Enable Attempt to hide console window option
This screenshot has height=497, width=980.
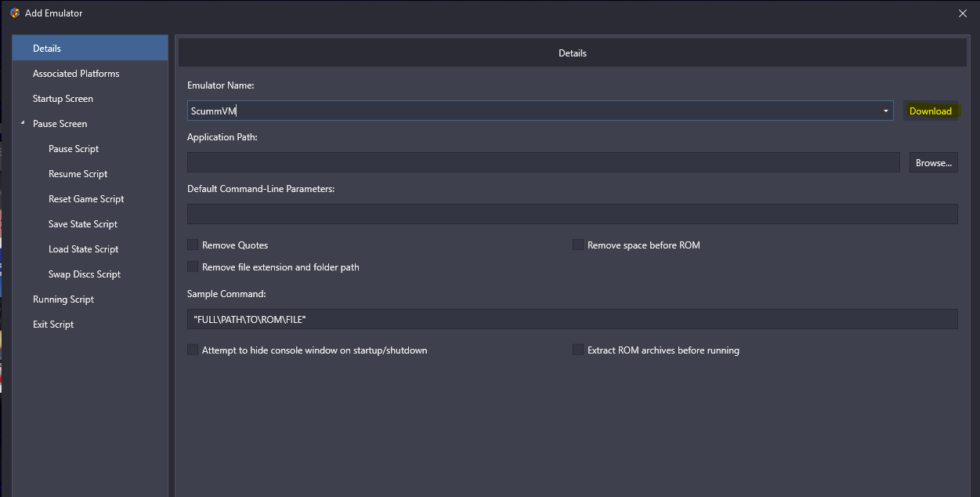coord(193,350)
